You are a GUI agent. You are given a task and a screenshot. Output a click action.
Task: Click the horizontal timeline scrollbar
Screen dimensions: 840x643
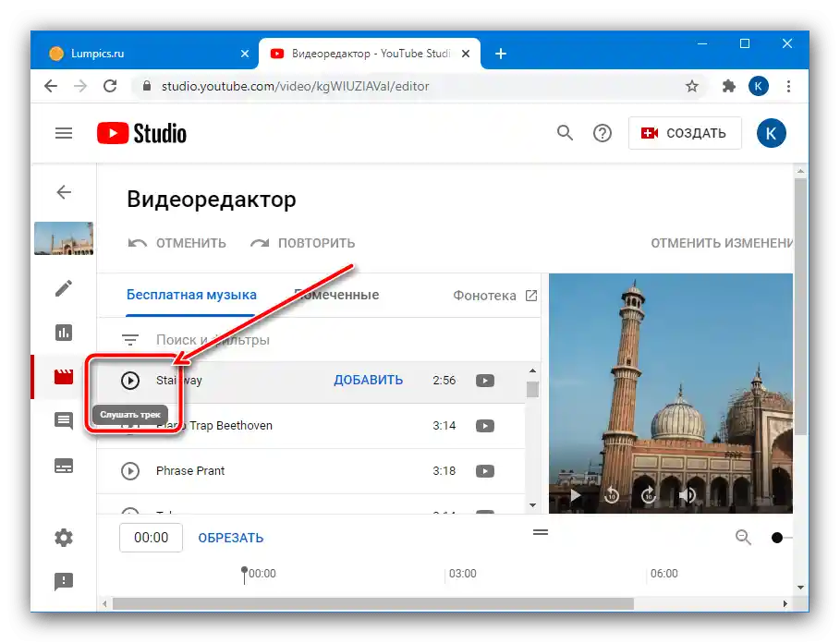click(x=372, y=603)
